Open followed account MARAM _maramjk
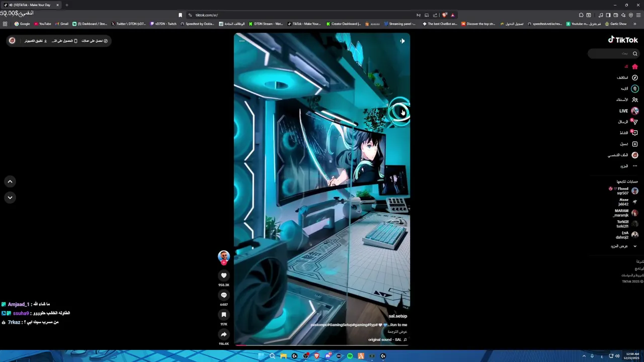The image size is (644, 362). (625, 213)
